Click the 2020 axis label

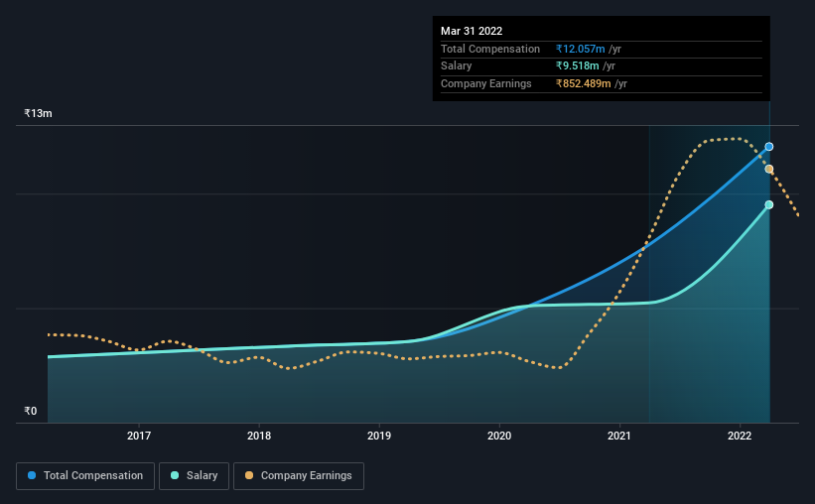tap(499, 436)
